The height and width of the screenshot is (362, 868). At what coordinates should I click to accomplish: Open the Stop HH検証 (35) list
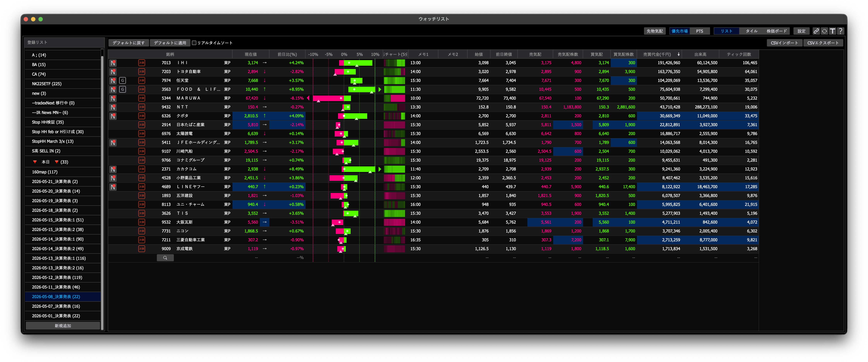[63, 122]
